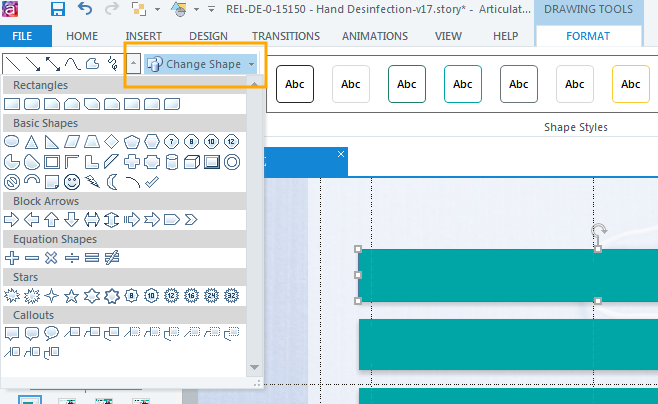This screenshot has width=658, height=404.
Task: Redo the last action
Action: pyautogui.click(x=112, y=9)
